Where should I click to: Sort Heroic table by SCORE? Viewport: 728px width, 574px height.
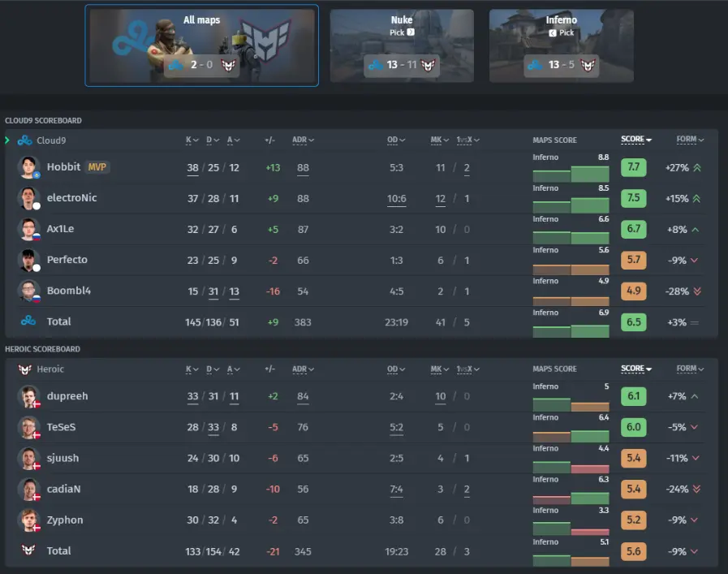click(636, 369)
